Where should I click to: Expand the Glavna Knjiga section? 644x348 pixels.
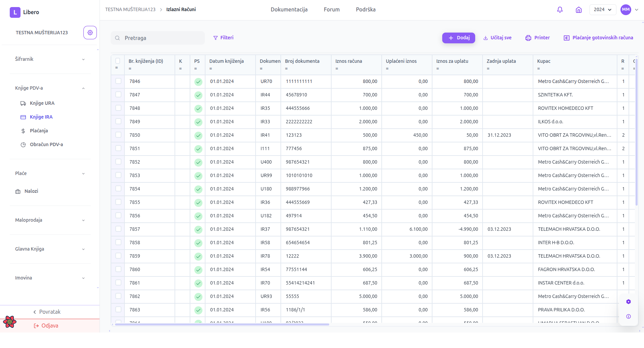[50, 249]
